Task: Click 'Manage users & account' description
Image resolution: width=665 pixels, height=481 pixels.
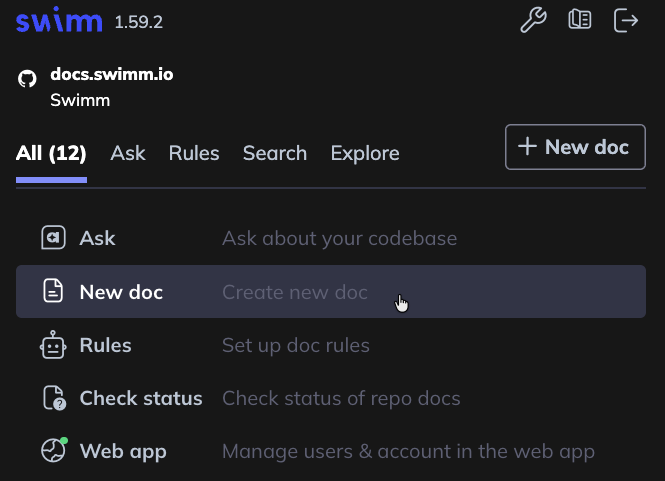Action: click(x=408, y=451)
